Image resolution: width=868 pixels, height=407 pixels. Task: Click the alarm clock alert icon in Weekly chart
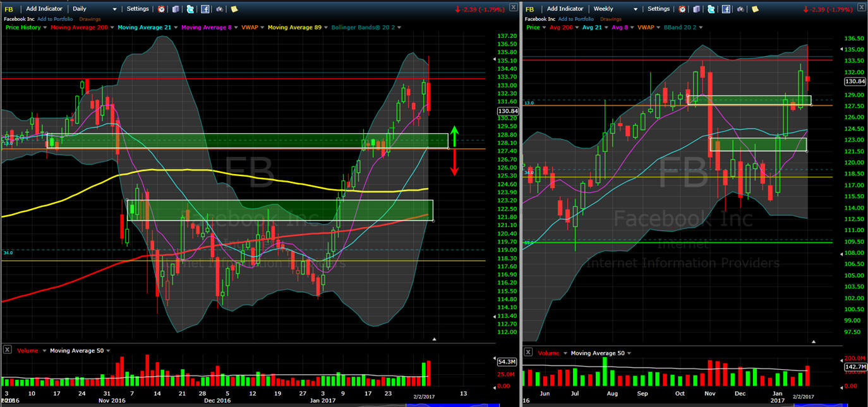coord(682,9)
